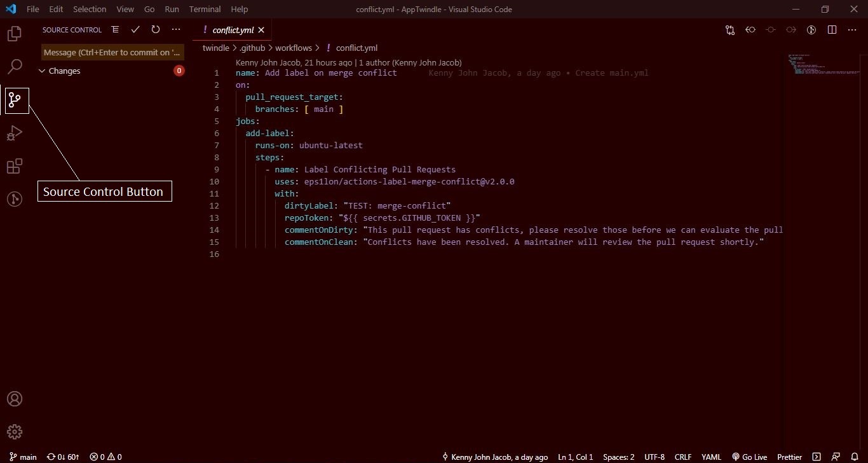Click Ln 1, Col 1 cursor position
This screenshot has height=463, width=868.
click(x=575, y=457)
